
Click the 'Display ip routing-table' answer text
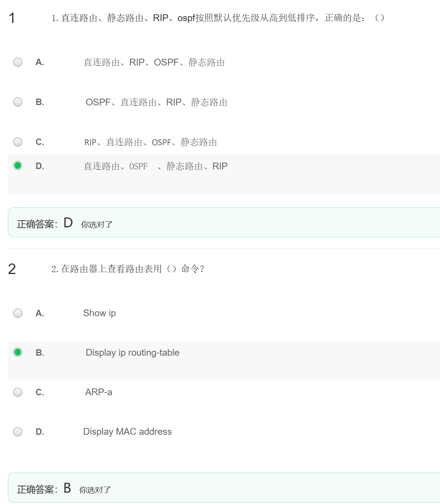pyautogui.click(x=132, y=353)
